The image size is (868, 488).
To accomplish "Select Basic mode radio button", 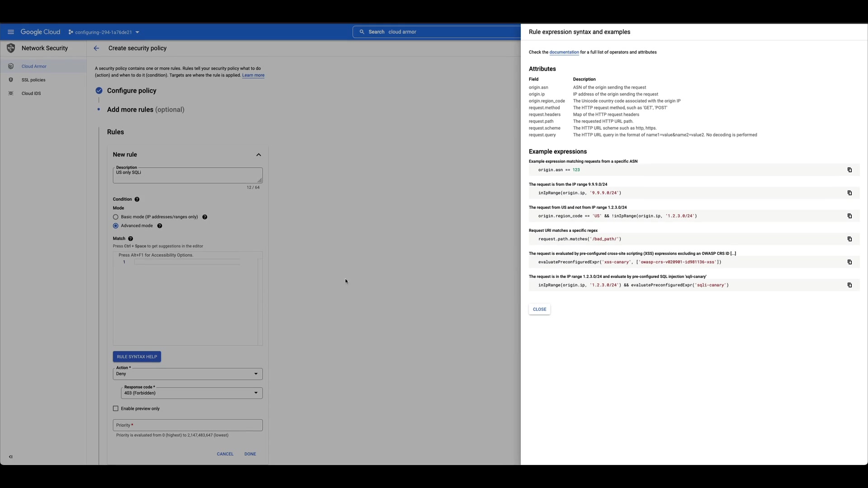I will coord(116,217).
